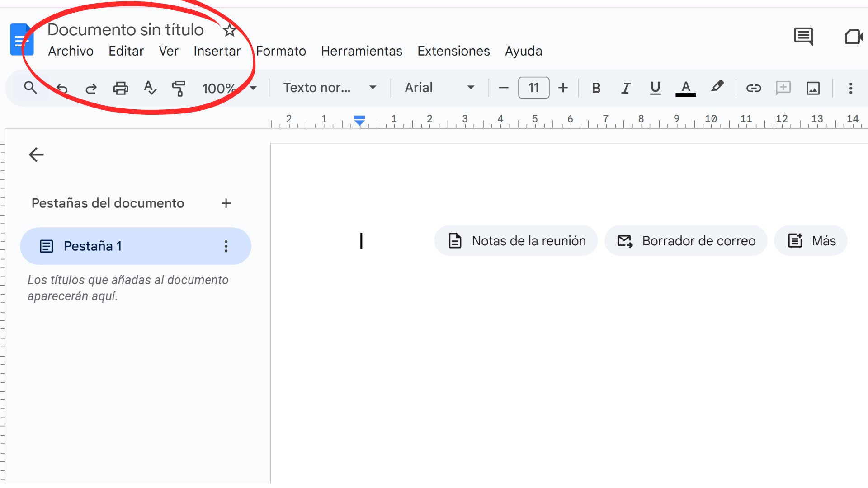Toggle italic formatting
The width and height of the screenshot is (868, 488).
pos(626,88)
